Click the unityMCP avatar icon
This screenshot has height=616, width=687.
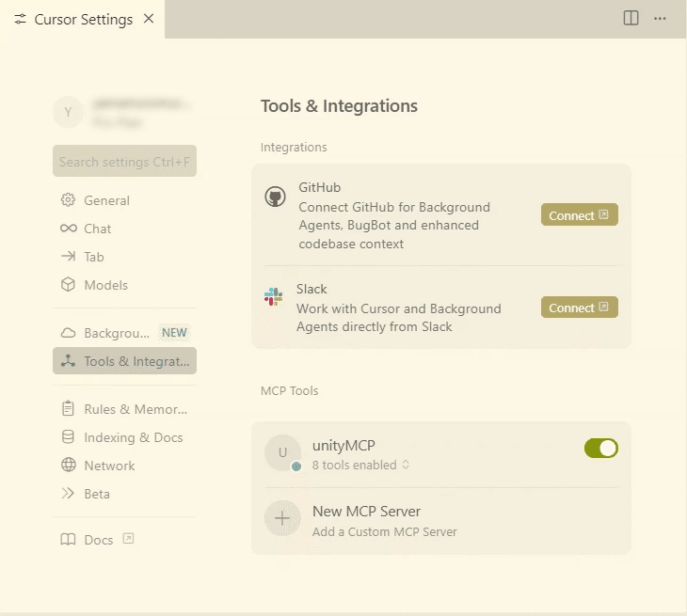282,452
